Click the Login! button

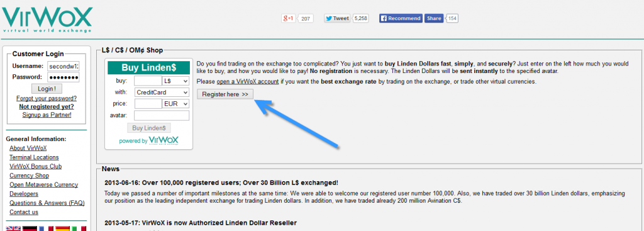pyautogui.click(x=47, y=89)
